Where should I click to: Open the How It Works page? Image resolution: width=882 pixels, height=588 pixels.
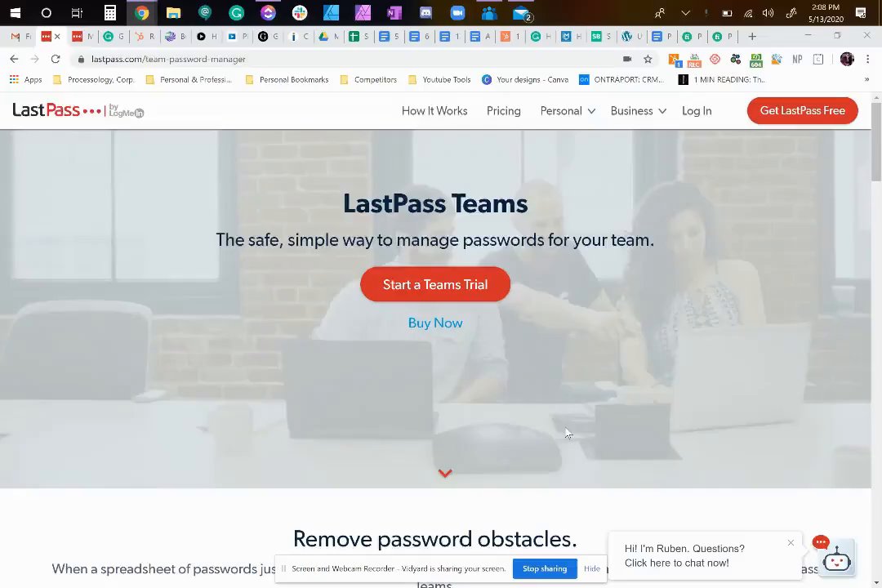point(434,111)
